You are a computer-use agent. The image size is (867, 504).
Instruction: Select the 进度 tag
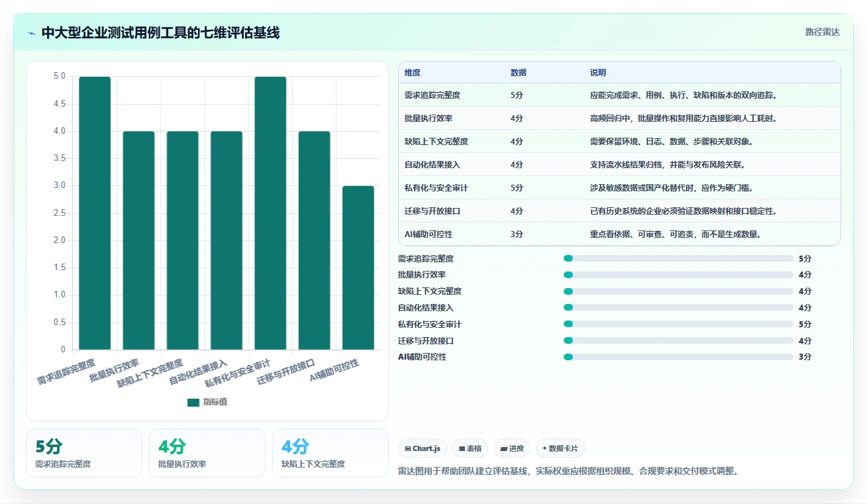click(x=512, y=448)
